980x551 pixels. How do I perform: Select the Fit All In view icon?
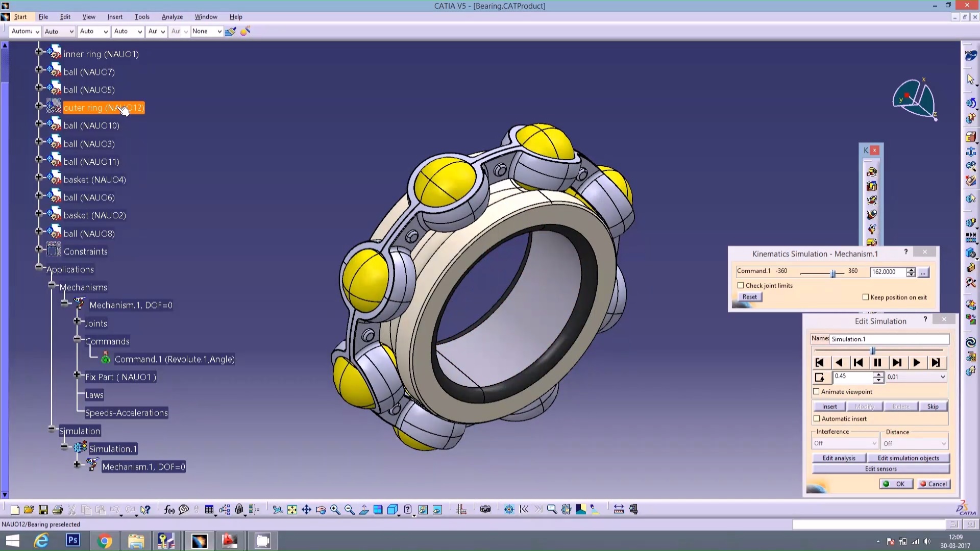(x=292, y=509)
